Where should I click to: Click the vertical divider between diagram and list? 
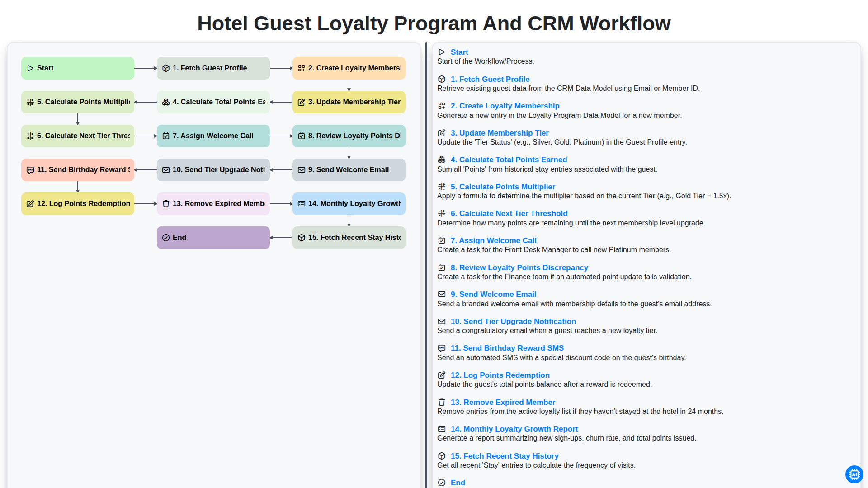coord(426,265)
